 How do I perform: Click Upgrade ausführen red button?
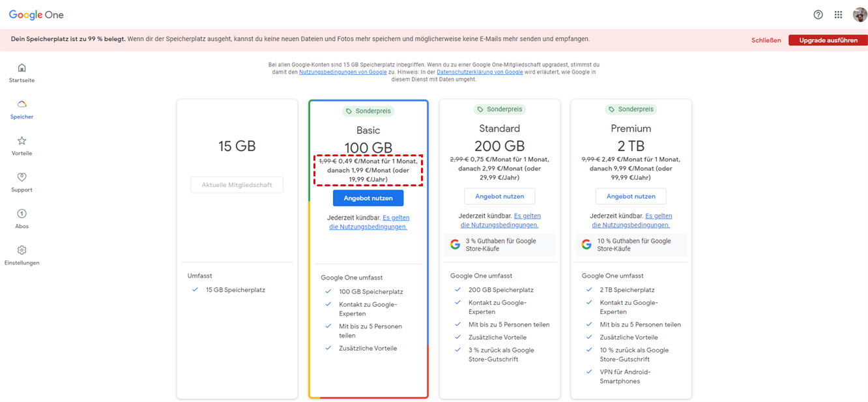click(828, 40)
